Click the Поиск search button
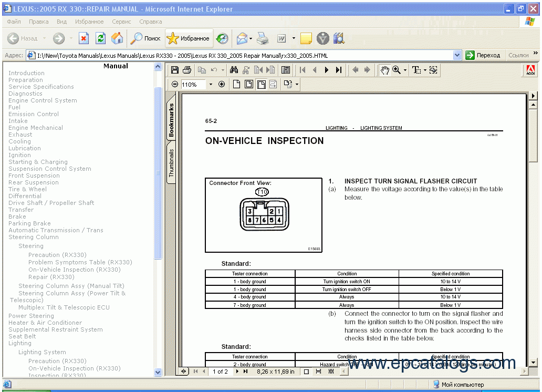542x392 pixels. (x=145, y=38)
